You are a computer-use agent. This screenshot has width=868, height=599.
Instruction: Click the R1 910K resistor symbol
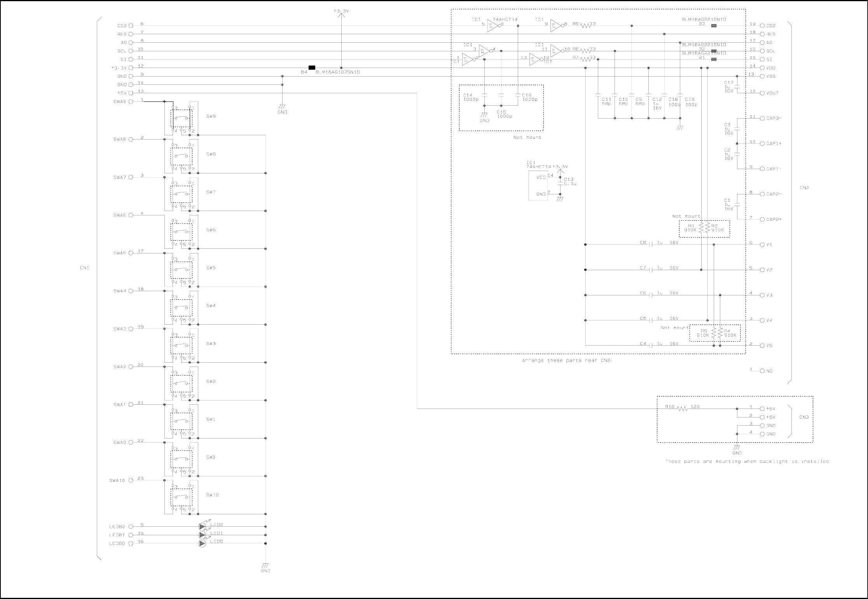pyautogui.click(x=701, y=228)
